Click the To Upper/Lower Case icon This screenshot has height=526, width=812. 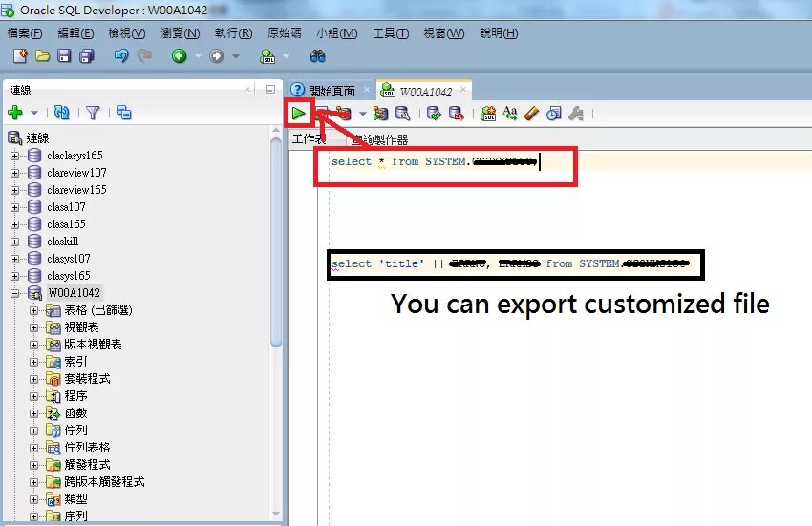click(x=510, y=113)
